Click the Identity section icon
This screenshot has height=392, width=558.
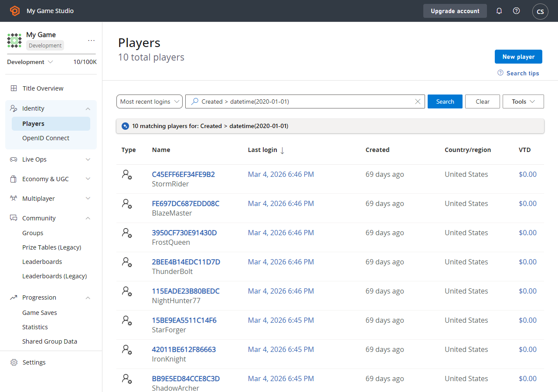click(x=14, y=108)
